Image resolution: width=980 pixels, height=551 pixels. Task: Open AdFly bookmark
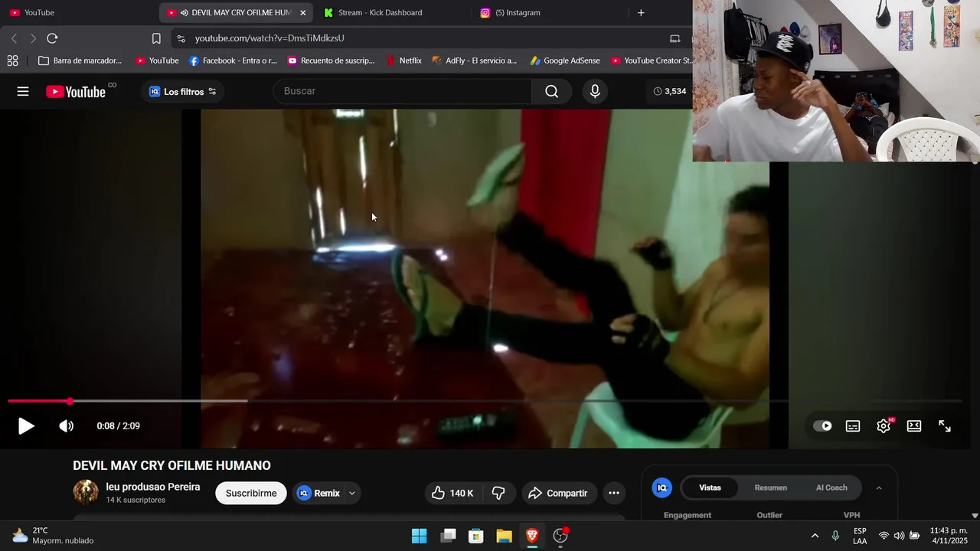tap(474, 60)
